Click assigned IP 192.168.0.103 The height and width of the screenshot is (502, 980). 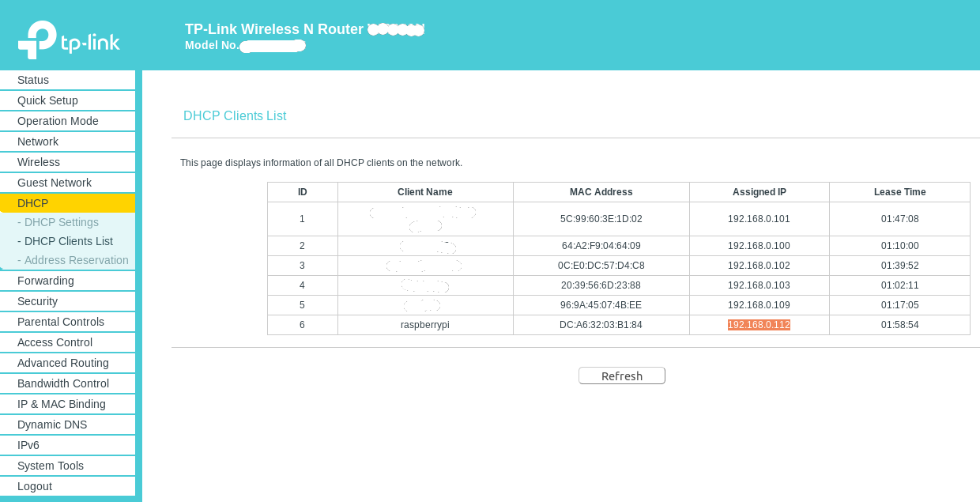click(x=759, y=285)
